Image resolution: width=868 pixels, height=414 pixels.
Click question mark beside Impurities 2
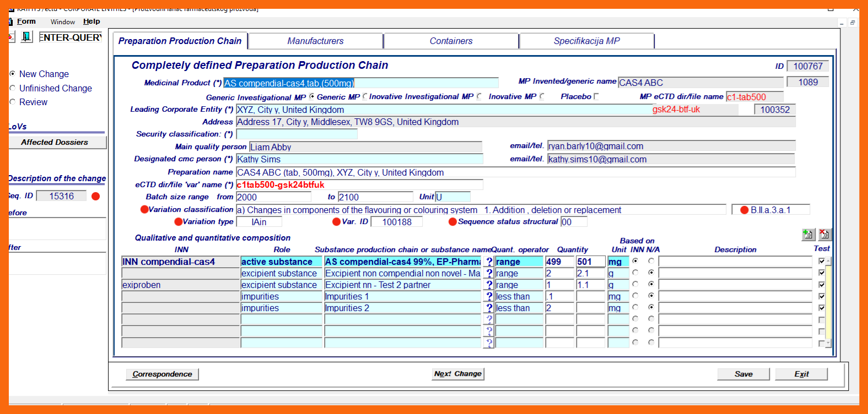click(x=489, y=308)
